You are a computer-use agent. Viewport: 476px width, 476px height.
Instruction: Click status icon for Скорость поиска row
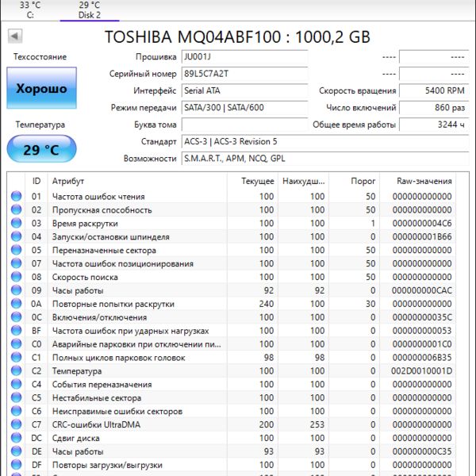tap(17, 277)
